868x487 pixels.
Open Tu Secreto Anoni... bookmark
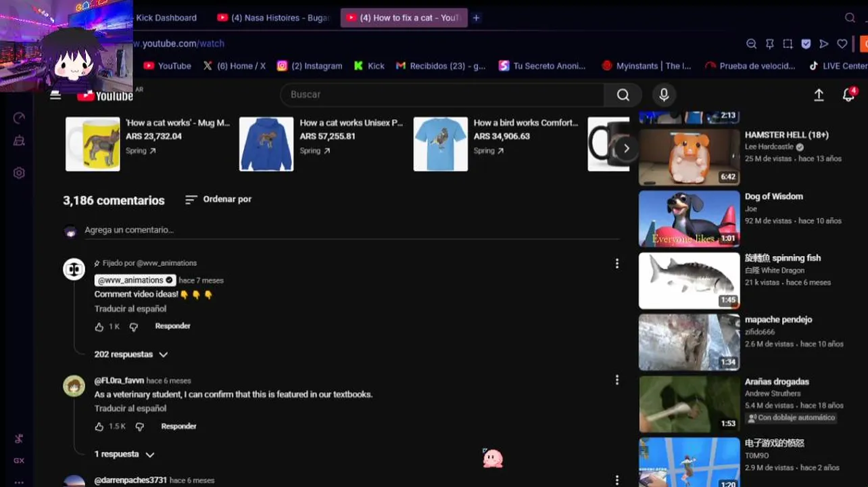[x=542, y=66]
